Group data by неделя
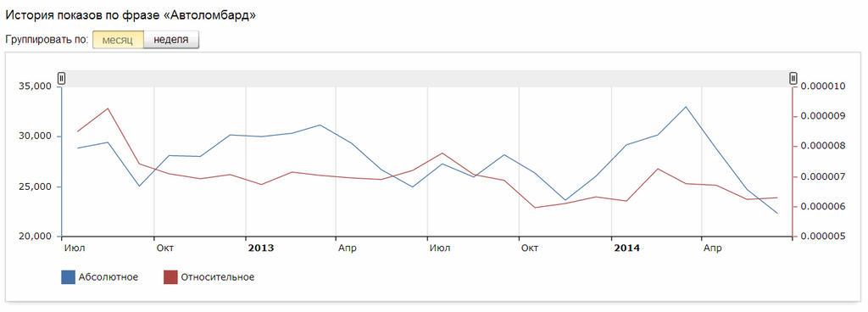The height and width of the screenshot is (312, 868). (x=171, y=40)
